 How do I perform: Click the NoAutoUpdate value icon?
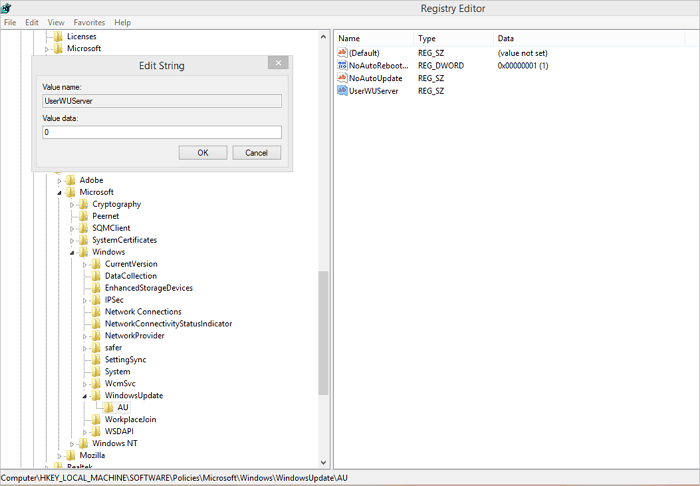342,78
